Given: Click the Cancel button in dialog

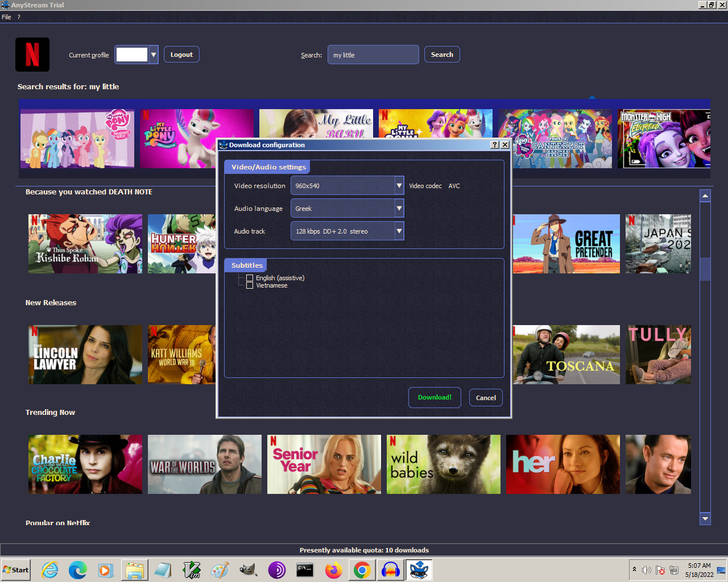Looking at the screenshot, I should click(x=486, y=398).
